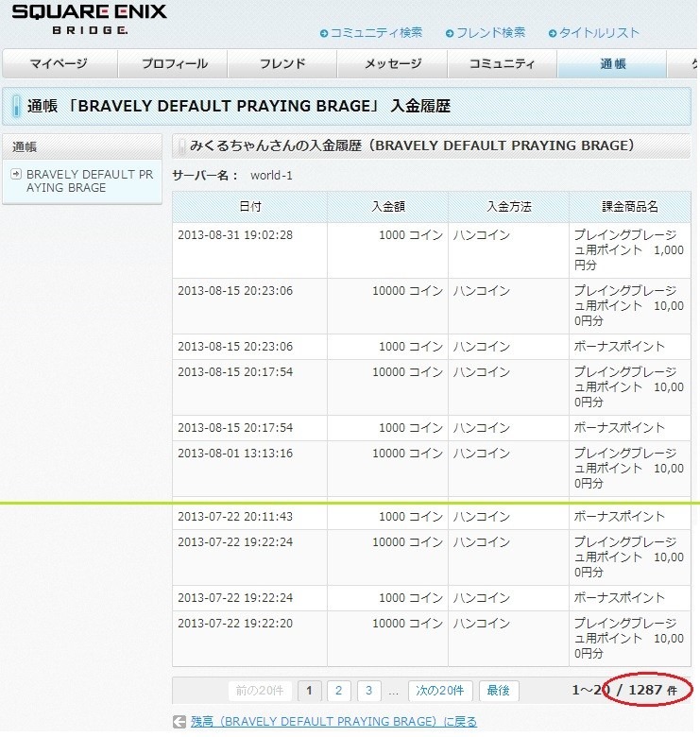Jump to page 3 of results

pos(368,690)
